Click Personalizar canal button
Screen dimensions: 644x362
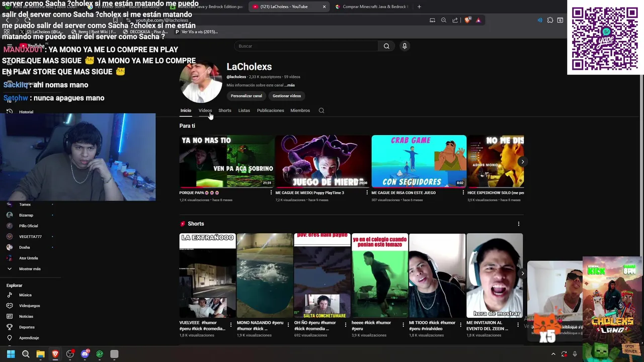[247, 96]
